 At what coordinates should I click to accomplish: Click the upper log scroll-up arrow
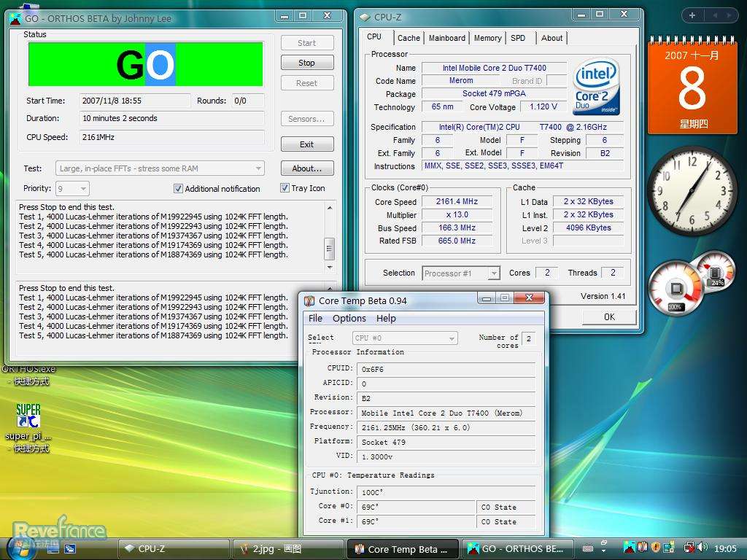coord(329,208)
